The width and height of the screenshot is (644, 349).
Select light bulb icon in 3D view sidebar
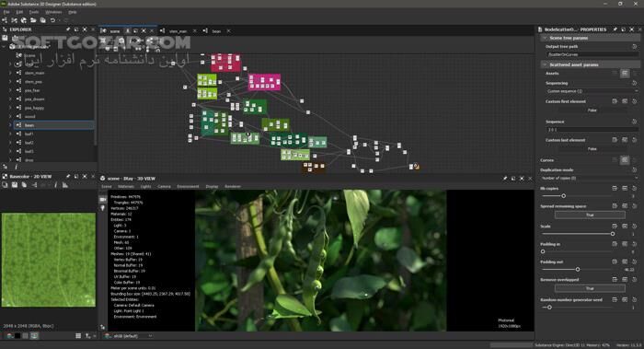pos(103,208)
